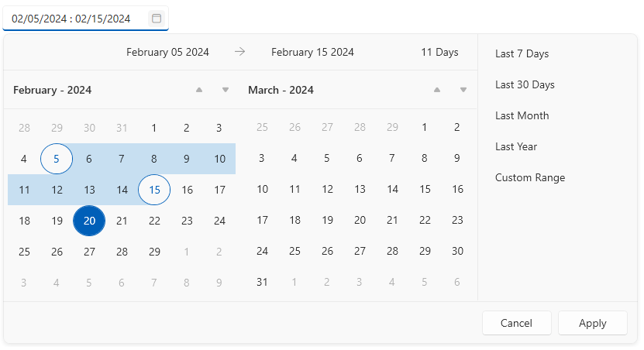Click the calendar icon in date input
This screenshot has height=350, width=644.
[x=157, y=19]
